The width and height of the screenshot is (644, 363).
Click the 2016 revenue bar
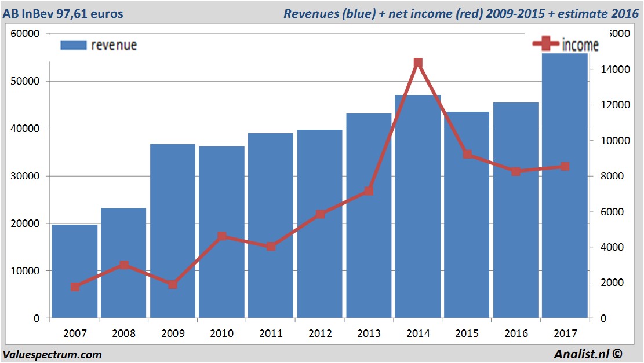point(516,210)
